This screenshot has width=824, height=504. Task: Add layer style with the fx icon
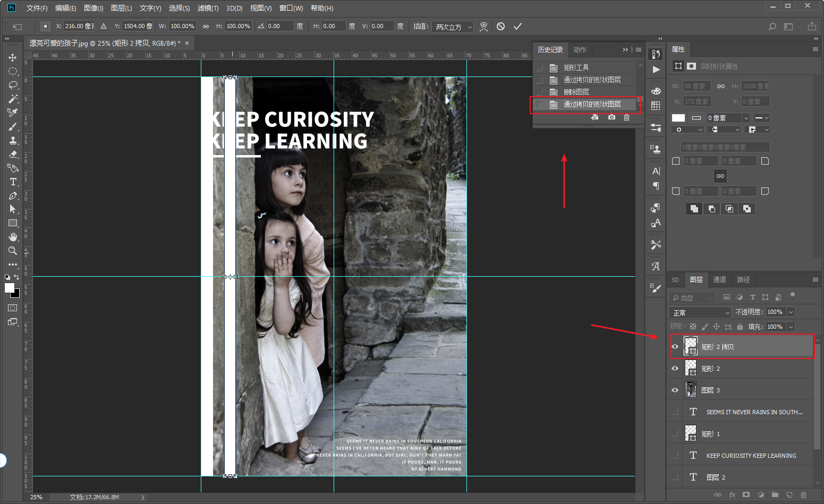coord(732,494)
